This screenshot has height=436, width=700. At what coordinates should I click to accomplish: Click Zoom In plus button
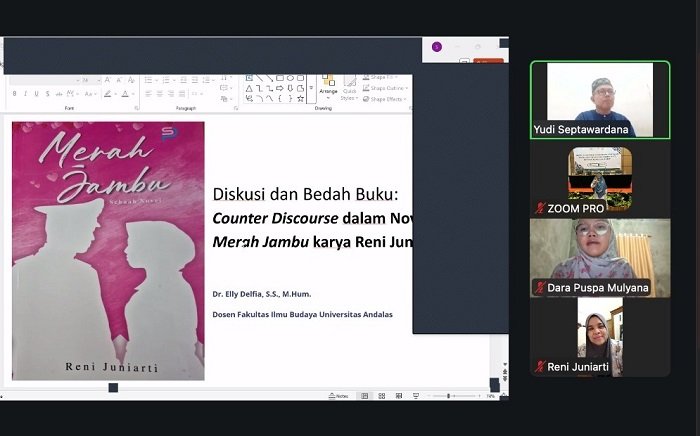point(479,396)
